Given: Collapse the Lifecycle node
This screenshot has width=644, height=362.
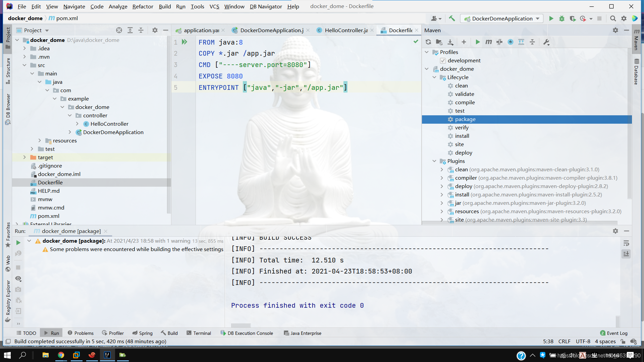Looking at the screenshot, I should 434,77.
